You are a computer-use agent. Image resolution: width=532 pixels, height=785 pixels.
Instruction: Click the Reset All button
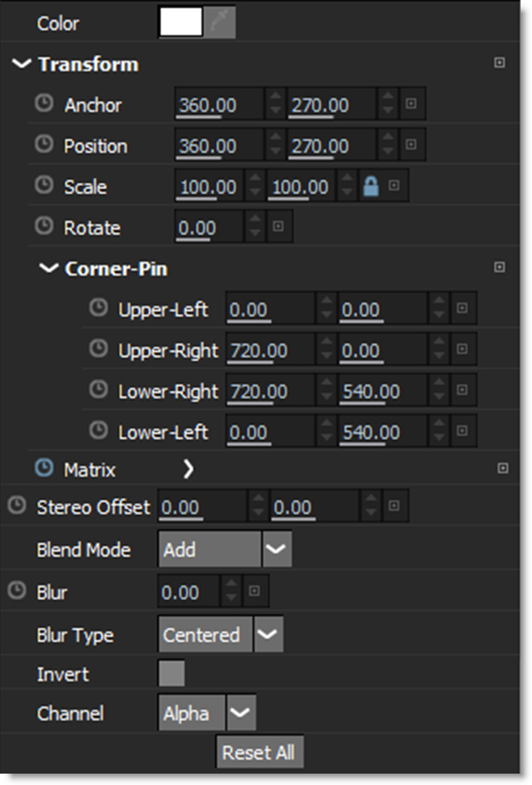(259, 752)
